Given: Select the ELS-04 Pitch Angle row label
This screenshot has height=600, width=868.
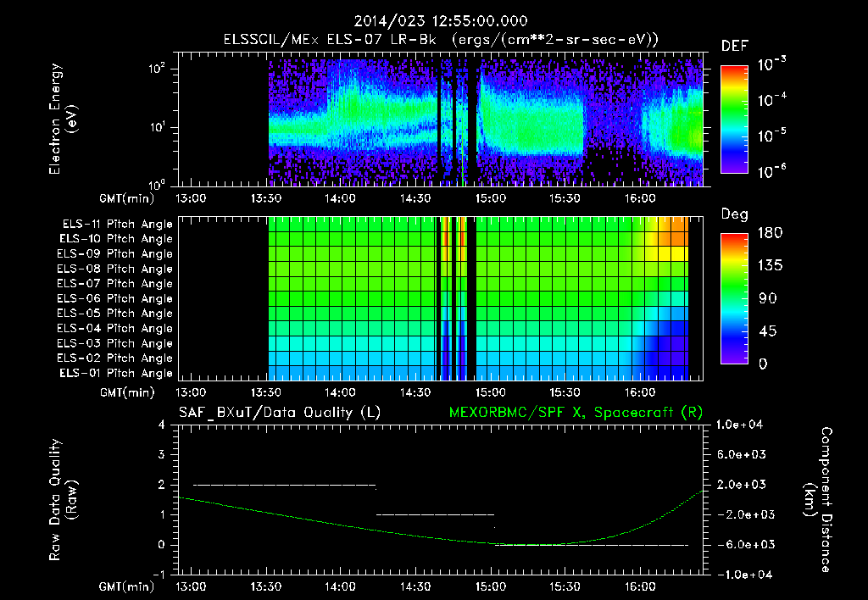Looking at the screenshot, I should coord(115,329).
